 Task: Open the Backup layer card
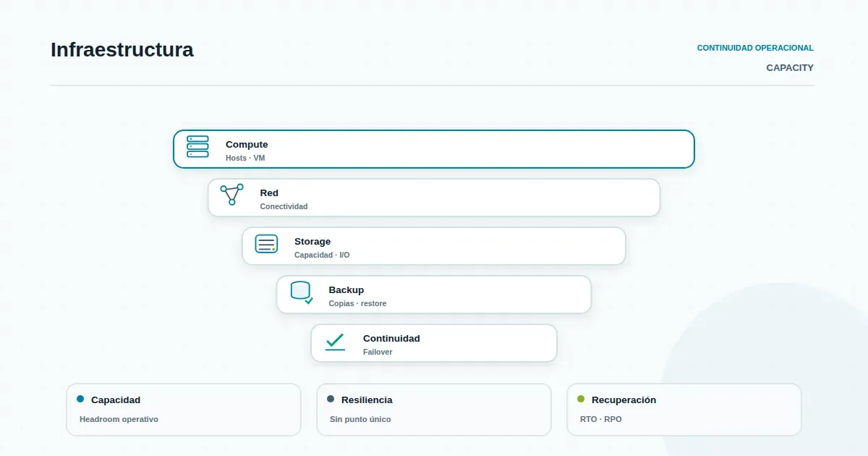[x=434, y=295]
